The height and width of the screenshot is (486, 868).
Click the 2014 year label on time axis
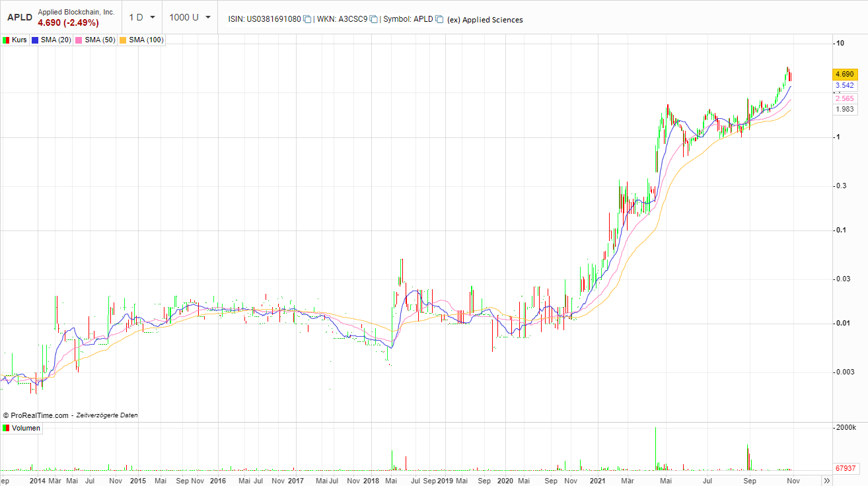click(38, 481)
